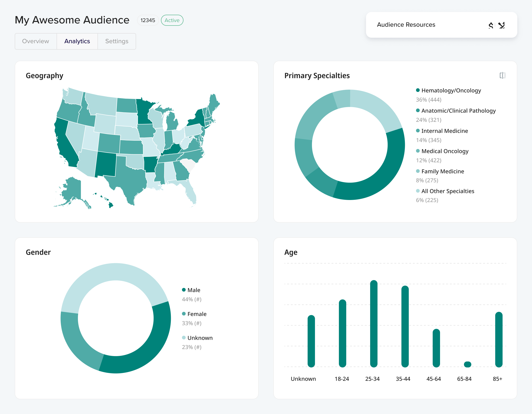Toggle the Hematology/Oncology legend item
532x414 pixels.
point(451,90)
